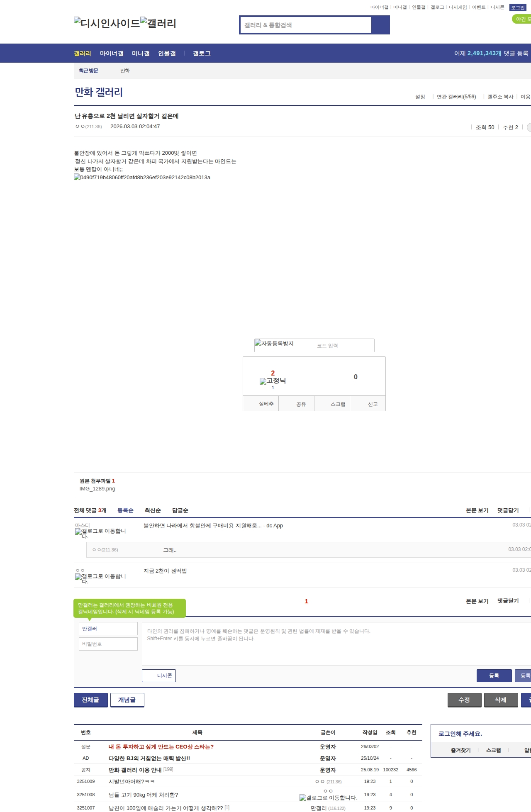The image size is (531, 812).
Task: Click the 자동등록방지 captcha image
Action: coord(274,344)
